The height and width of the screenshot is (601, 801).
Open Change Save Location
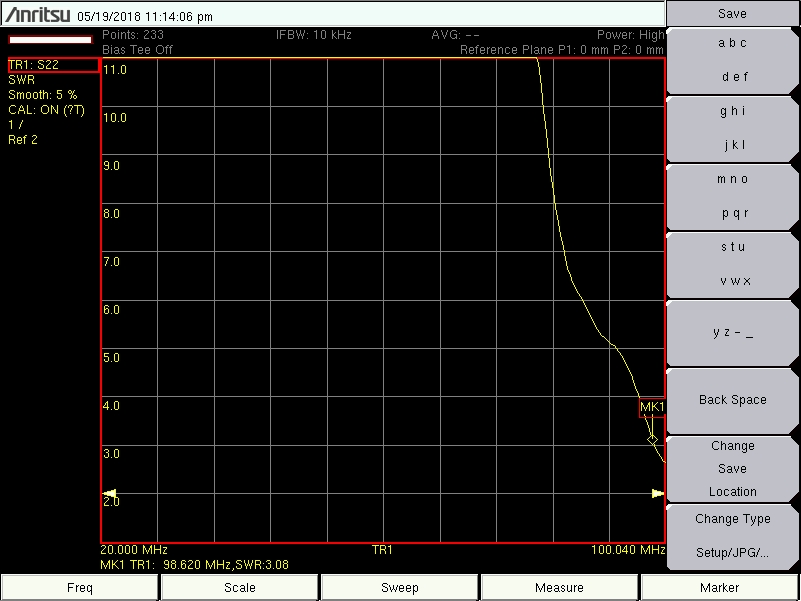pyautogui.click(x=732, y=469)
